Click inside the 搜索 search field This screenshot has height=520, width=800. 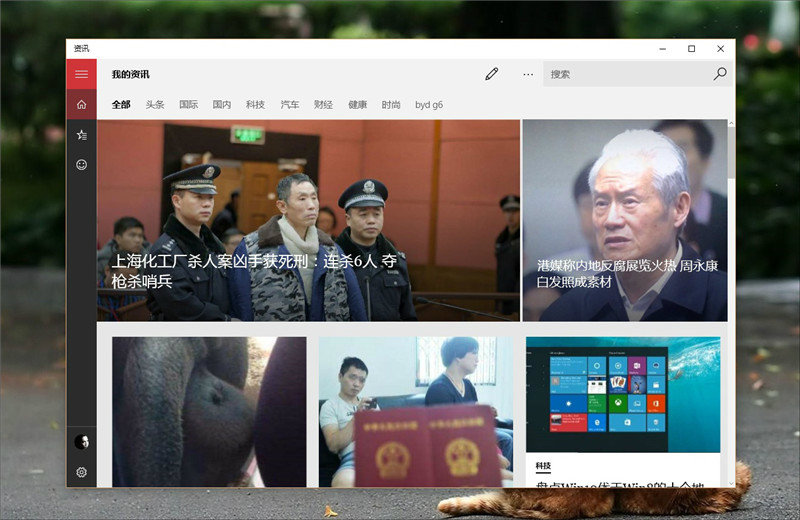(x=625, y=74)
